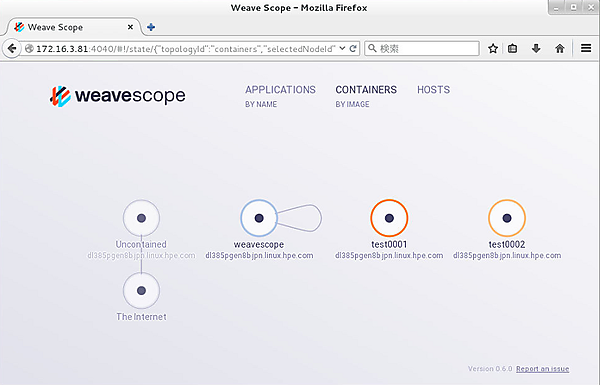This screenshot has height=385, width=600.
Task: Click the hostname under test0002
Action: point(507,255)
